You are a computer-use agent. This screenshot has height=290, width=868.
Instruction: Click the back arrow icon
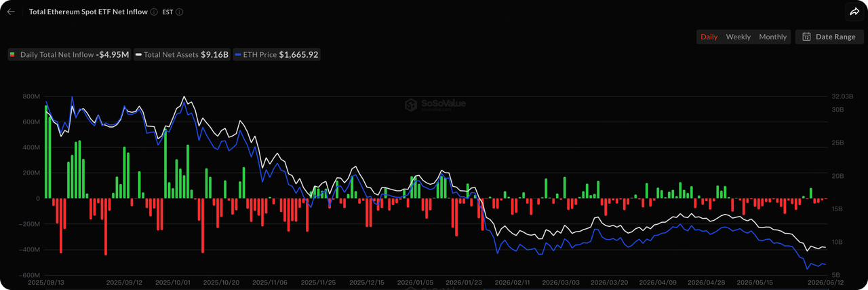[x=11, y=12]
